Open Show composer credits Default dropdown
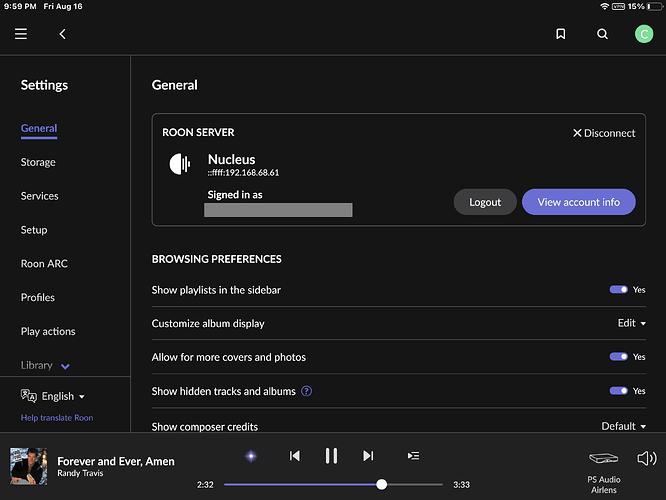This screenshot has width=666, height=500. tap(624, 426)
